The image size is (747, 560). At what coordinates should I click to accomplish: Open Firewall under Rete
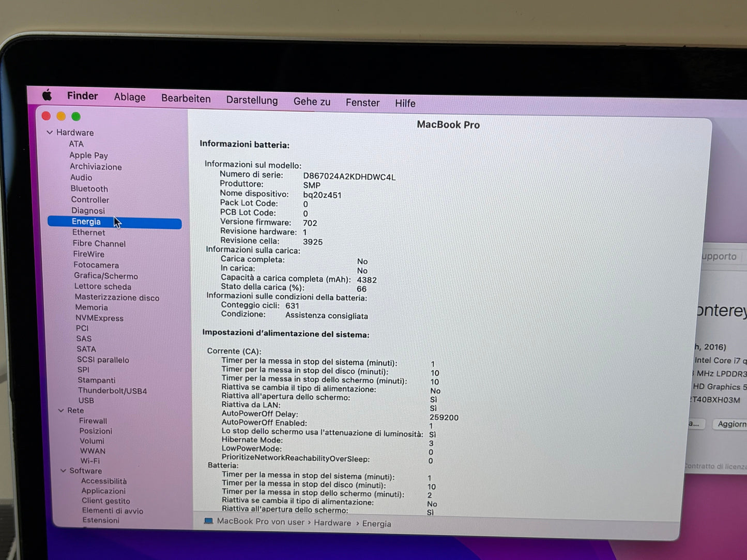[93, 421]
